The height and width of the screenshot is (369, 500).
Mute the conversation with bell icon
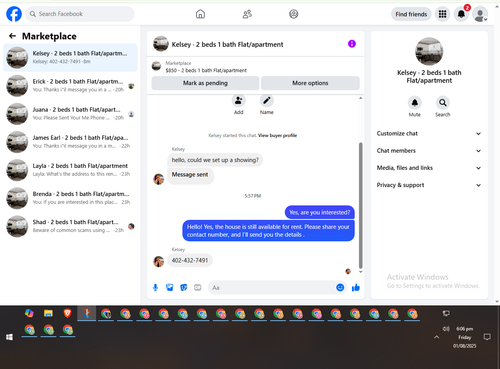[415, 103]
